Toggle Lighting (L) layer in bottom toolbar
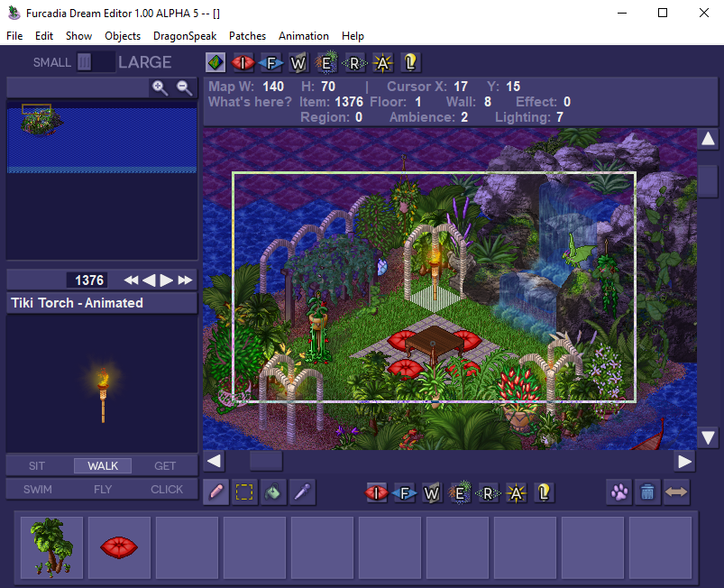The image size is (724, 588). click(x=544, y=492)
